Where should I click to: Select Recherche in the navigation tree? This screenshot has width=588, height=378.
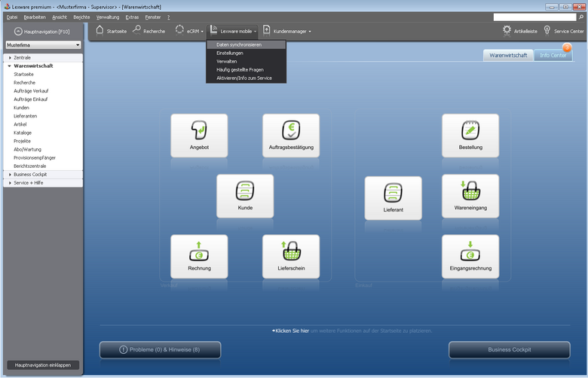tap(24, 83)
